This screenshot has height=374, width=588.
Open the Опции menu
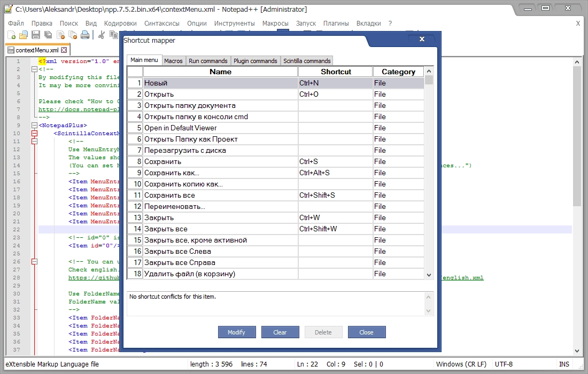(x=197, y=23)
